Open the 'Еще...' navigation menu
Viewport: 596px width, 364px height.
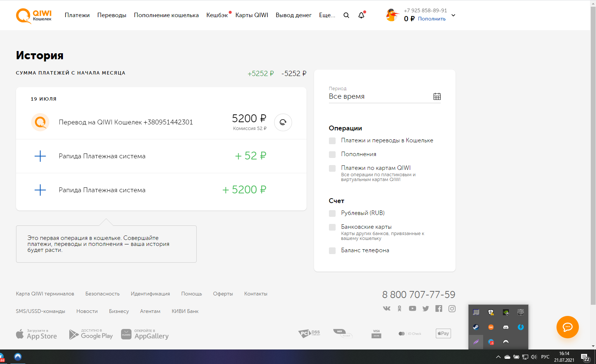pos(327,15)
